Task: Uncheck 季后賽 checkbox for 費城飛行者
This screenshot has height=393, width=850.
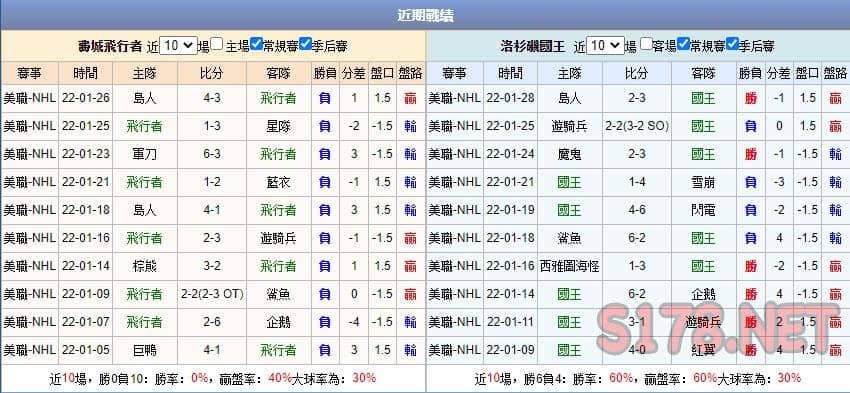Action: pyautogui.click(x=305, y=44)
